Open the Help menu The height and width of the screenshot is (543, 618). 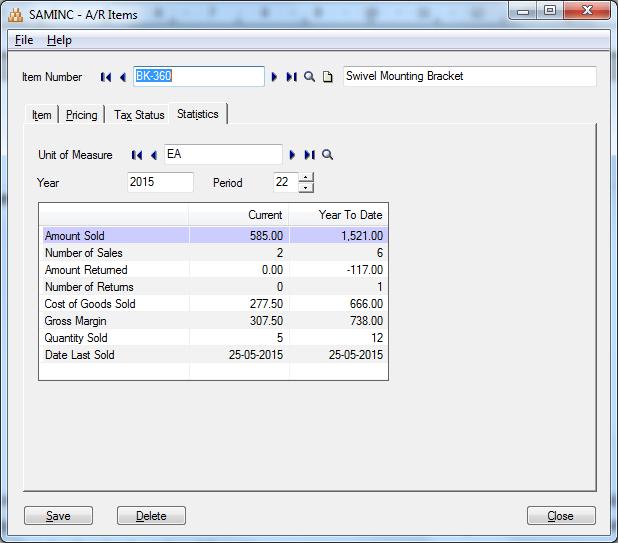tap(59, 40)
